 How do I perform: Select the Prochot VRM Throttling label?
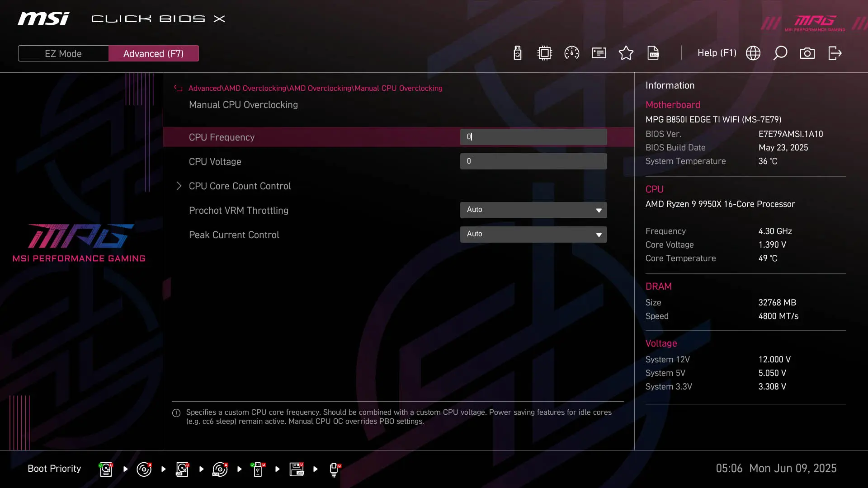239,211
